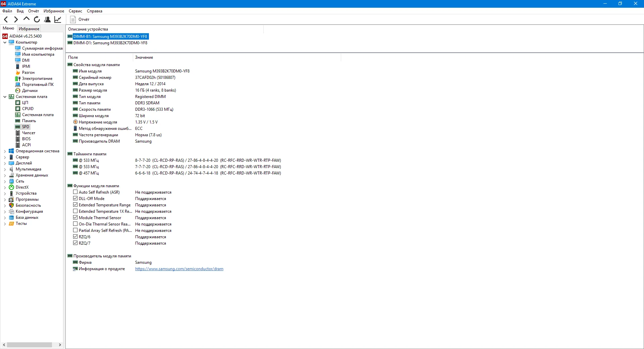
Task: Select DIMM-D1 Samsung M393B2K70DM0-YF8 device
Action: [110, 43]
